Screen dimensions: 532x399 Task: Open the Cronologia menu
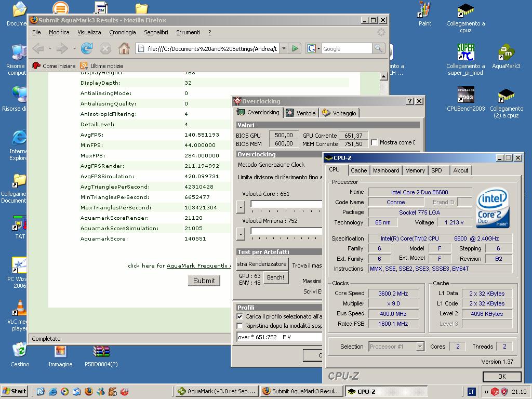coord(123,32)
